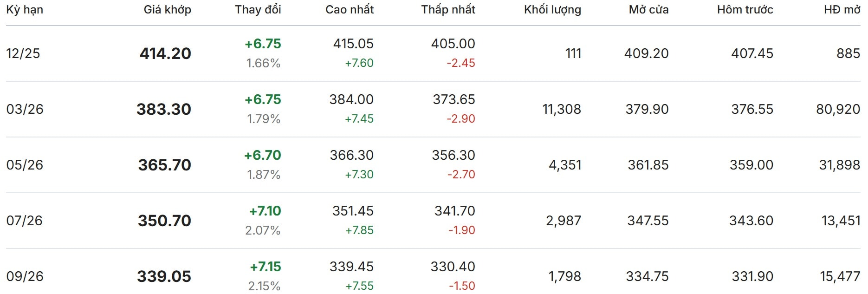Open the 12/25 contract row
The image size is (868, 294).
tap(23, 53)
